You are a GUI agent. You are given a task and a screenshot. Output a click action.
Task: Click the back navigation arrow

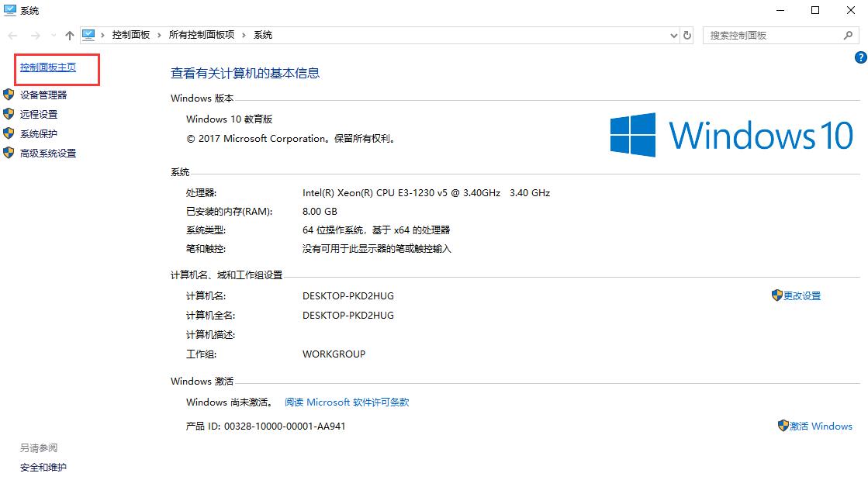pos(12,36)
